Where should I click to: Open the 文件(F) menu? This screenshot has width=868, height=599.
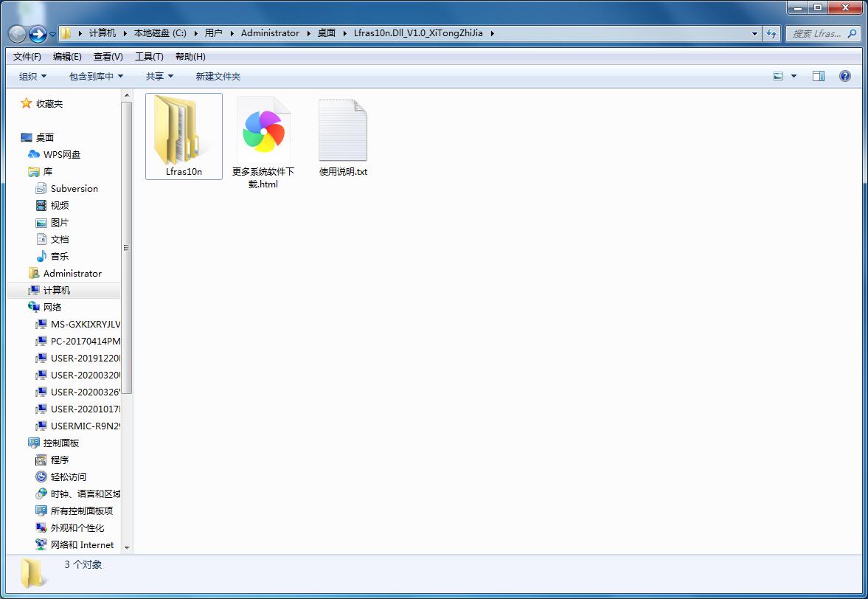click(27, 57)
